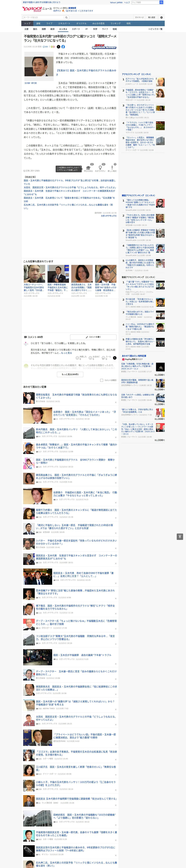Select 国内 category
The image size is (186, 868).
(x=35, y=29)
